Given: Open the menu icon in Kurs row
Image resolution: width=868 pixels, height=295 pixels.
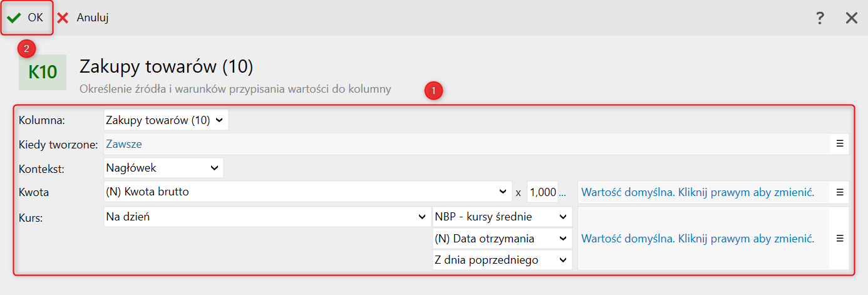Looking at the screenshot, I should click(840, 239).
